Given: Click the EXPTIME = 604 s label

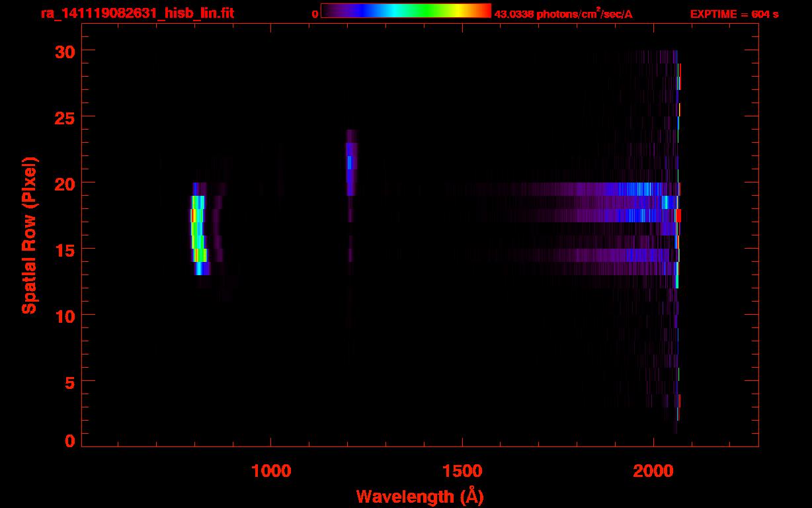Looking at the screenshot, I should click(734, 14).
